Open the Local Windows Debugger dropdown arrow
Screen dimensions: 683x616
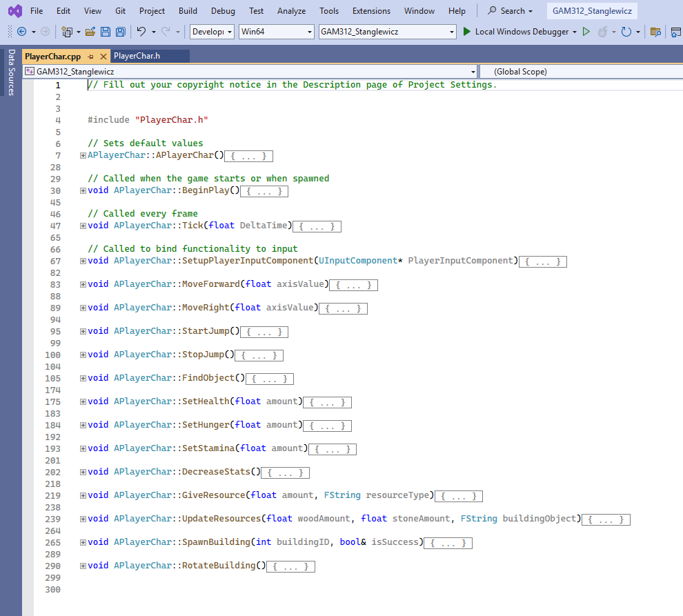575,32
